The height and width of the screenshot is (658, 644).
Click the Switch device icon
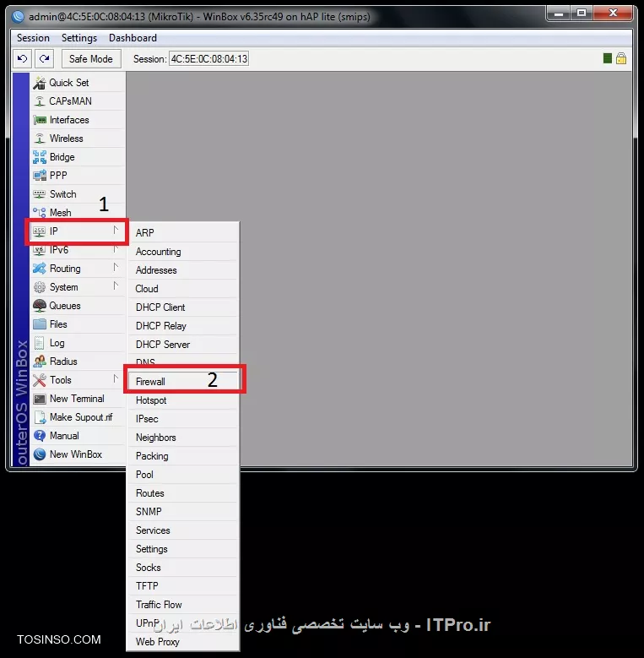point(40,194)
